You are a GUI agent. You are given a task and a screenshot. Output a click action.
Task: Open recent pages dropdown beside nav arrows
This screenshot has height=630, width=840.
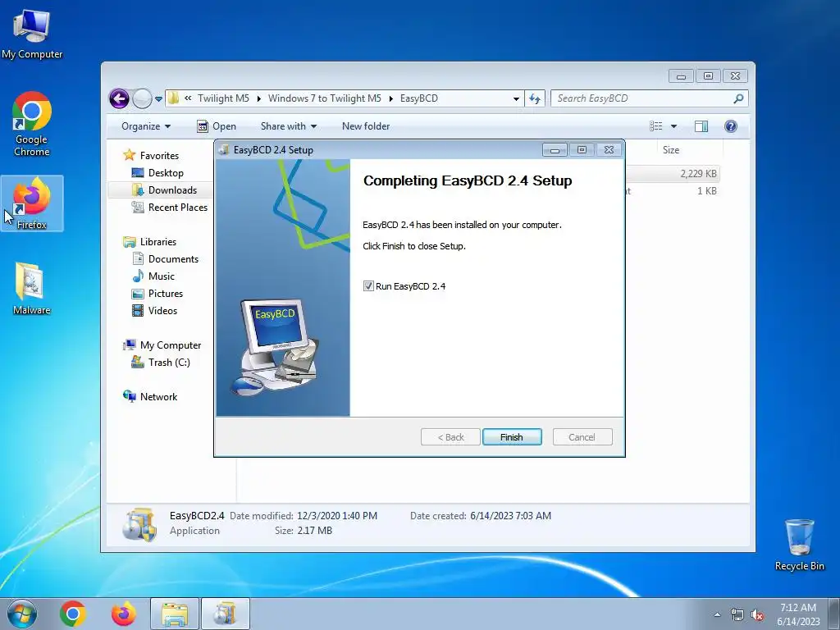click(x=158, y=99)
